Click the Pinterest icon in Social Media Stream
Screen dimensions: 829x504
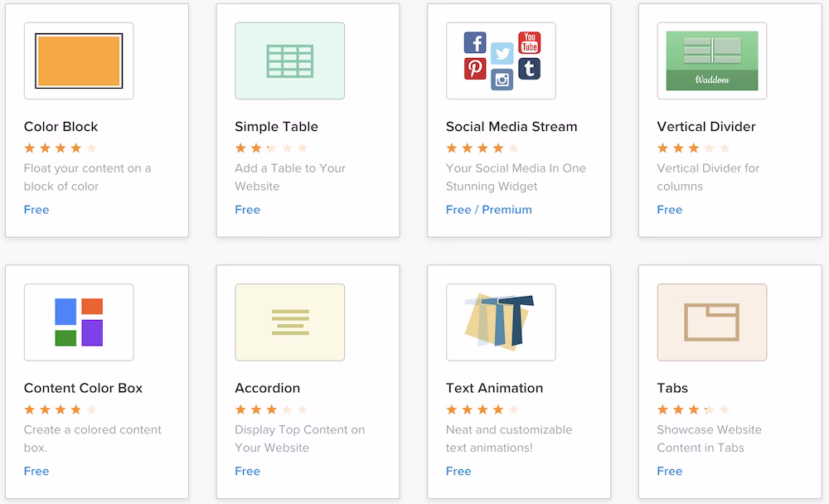(x=475, y=68)
